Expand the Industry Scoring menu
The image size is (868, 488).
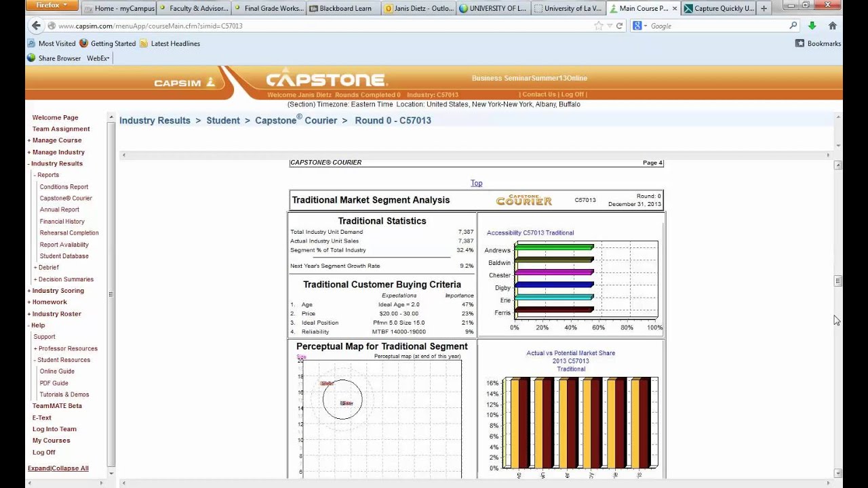(x=56, y=291)
